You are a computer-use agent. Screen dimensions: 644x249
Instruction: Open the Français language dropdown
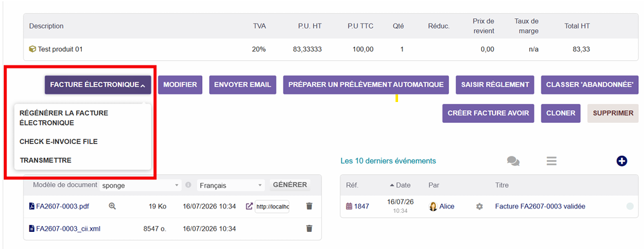point(231,186)
